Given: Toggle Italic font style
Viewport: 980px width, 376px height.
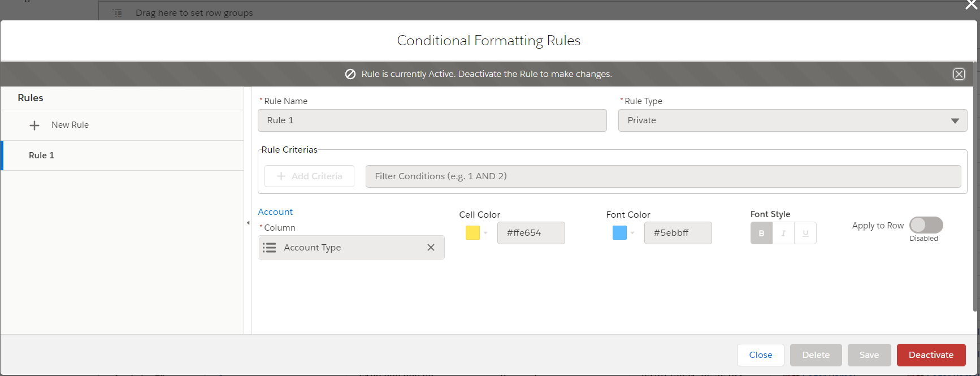Looking at the screenshot, I should pyautogui.click(x=783, y=233).
